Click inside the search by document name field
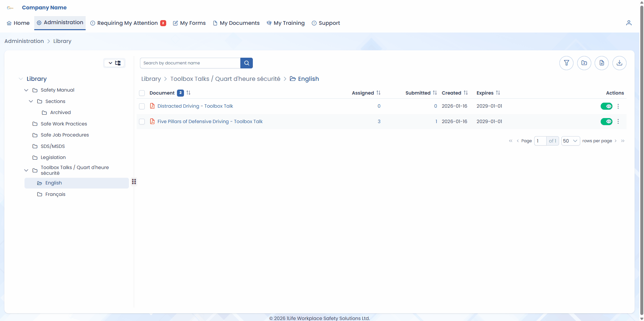This screenshot has width=644, height=321. (190, 63)
